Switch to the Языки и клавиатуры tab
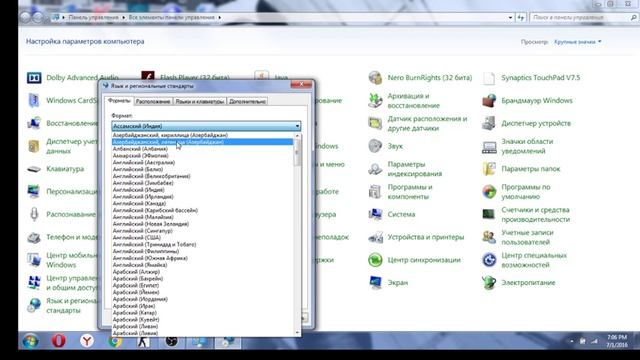The width and height of the screenshot is (640, 360). point(200,101)
